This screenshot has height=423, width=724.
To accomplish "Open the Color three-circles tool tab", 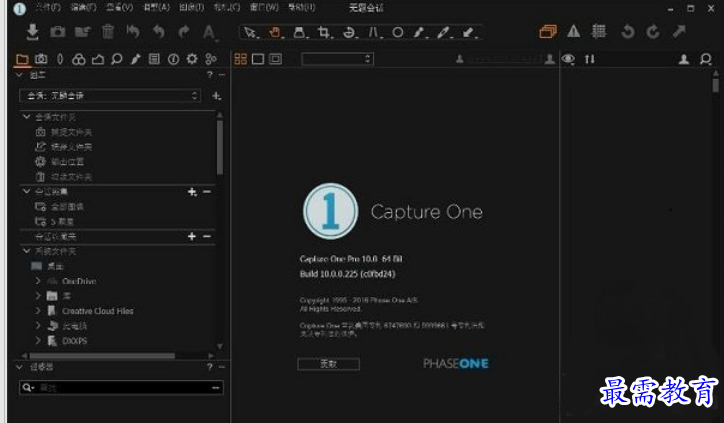I will pyautogui.click(x=79, y=59).
